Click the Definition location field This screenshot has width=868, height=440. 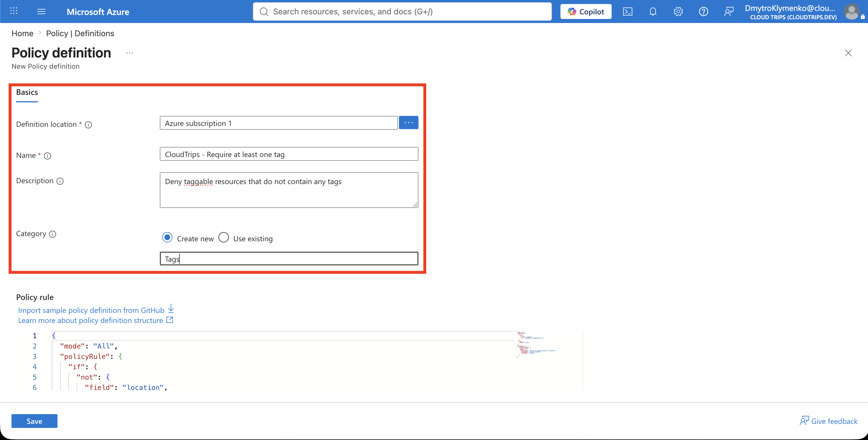[x=278, y=123]
